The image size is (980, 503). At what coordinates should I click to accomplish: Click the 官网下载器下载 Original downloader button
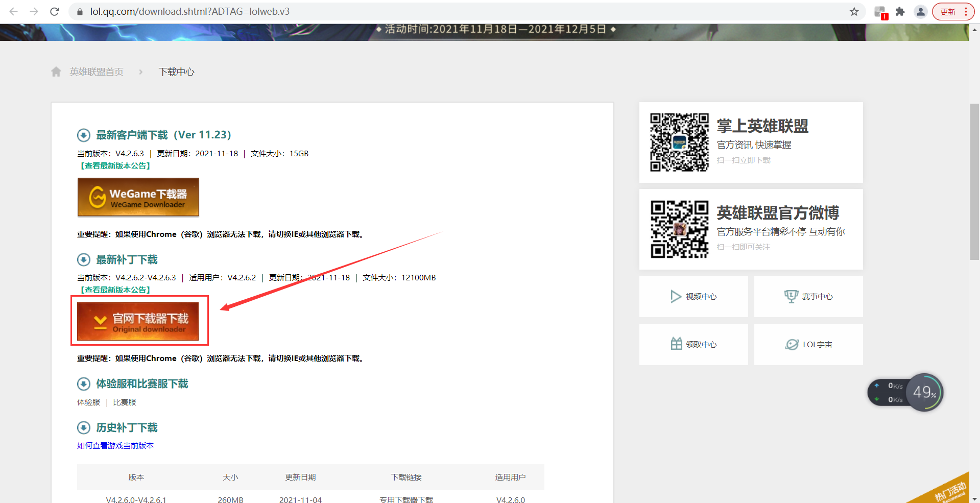(x=138, y=321)
